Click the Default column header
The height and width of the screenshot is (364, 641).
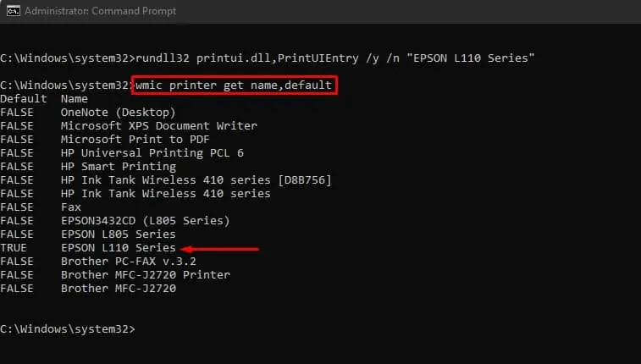pos(24,99)
